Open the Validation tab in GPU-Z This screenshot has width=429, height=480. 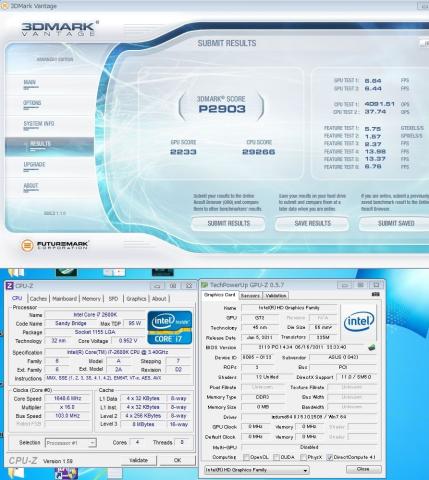tap(276, 296)
